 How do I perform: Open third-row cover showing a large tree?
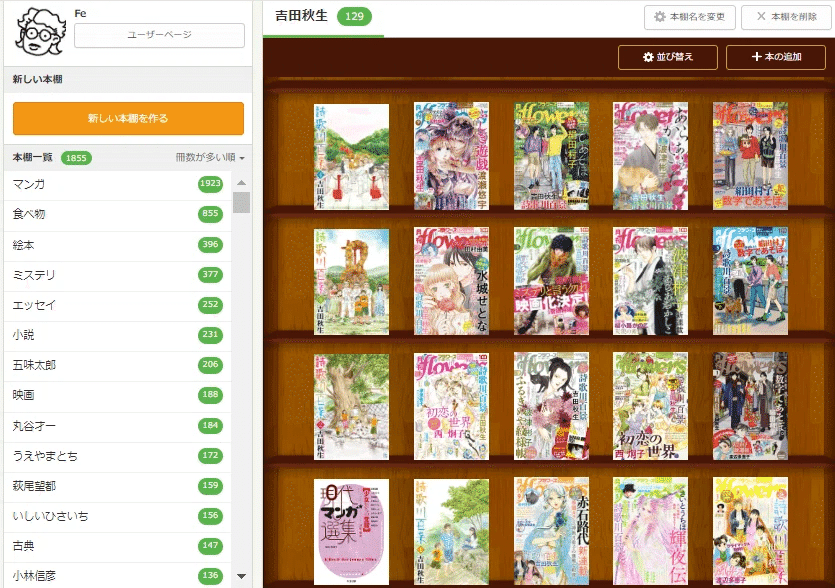pyautogui.click(x=351, y=407)
